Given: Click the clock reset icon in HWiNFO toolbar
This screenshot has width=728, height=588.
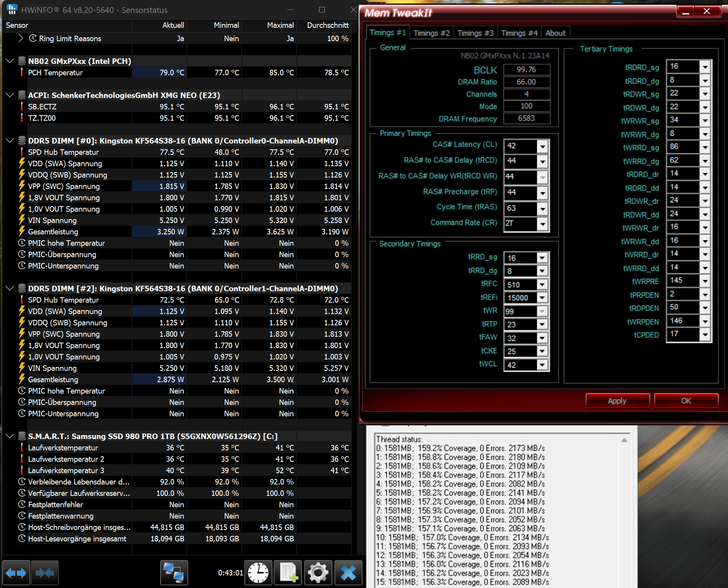Looking at the screenshot, I should [258, 573].
